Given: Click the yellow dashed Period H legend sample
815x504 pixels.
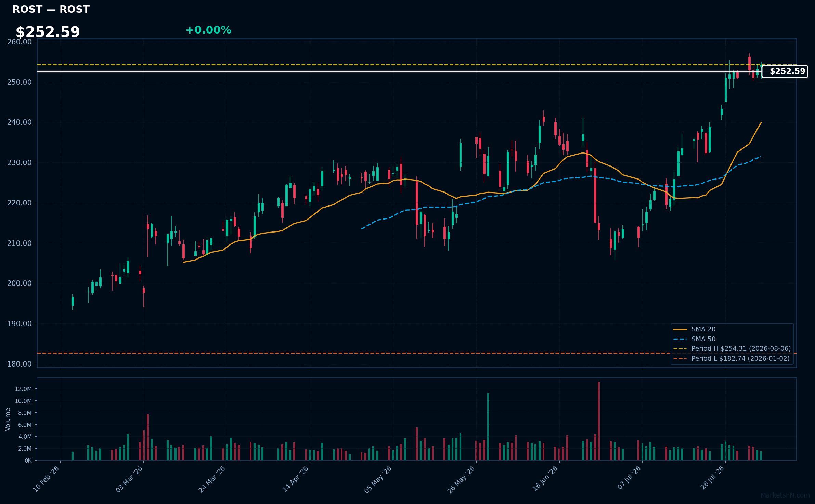Looking at the screenshot, I should [680, 349].
